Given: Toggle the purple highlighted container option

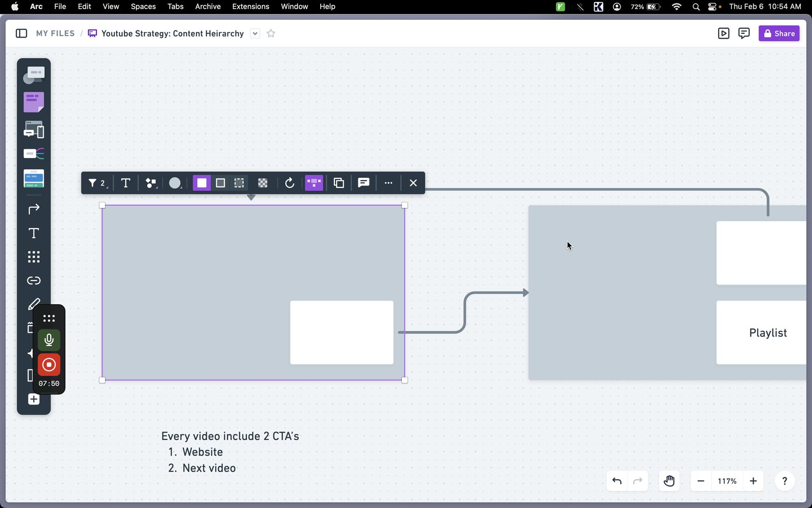Looking at the screenshot, I should tap(314, 183).
